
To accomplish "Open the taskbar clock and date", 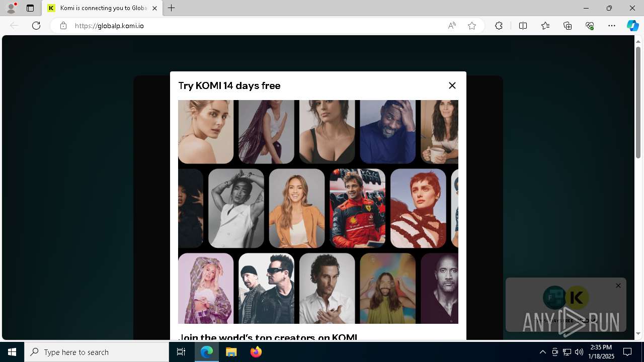I will point(601,352).
